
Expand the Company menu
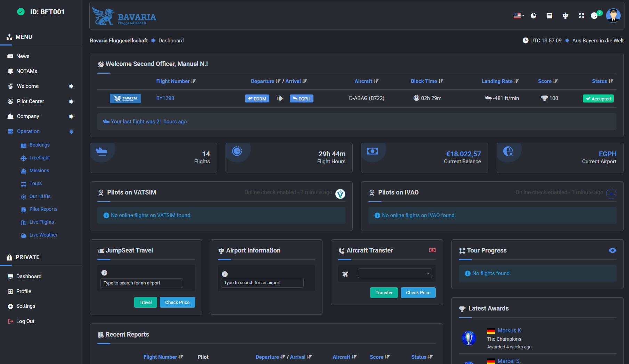pyautogui.click(x=41, y=116)
